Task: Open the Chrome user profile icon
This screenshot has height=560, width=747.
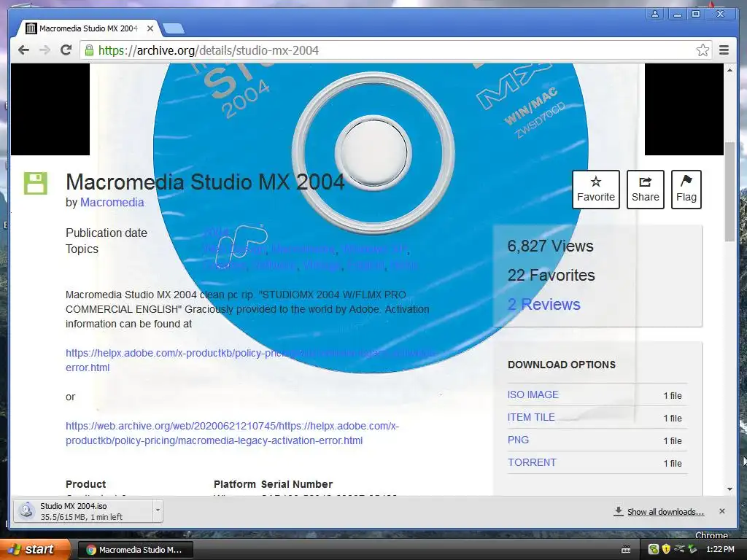Action: [x=655, y=15]
